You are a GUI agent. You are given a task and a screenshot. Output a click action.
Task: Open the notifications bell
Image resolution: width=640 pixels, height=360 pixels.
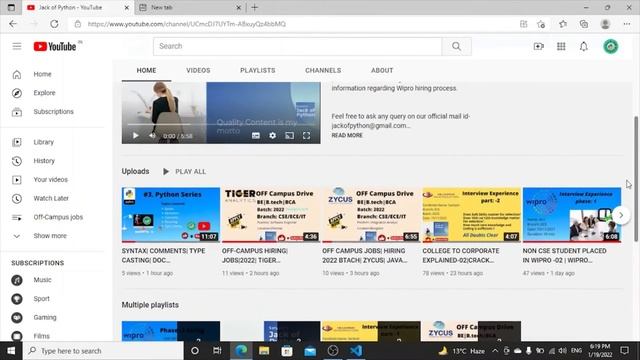pos(584,47)
